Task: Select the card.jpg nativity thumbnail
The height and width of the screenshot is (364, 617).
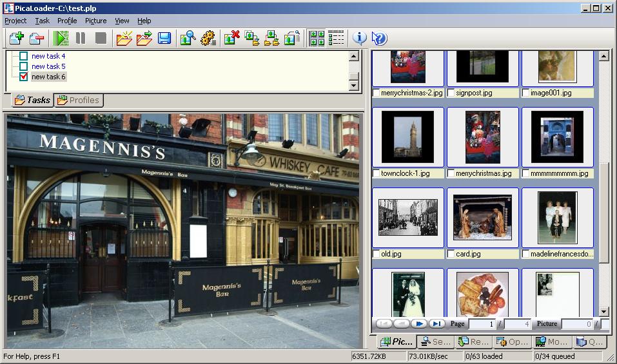Action: pyautogui.click(x=482, y=217)
